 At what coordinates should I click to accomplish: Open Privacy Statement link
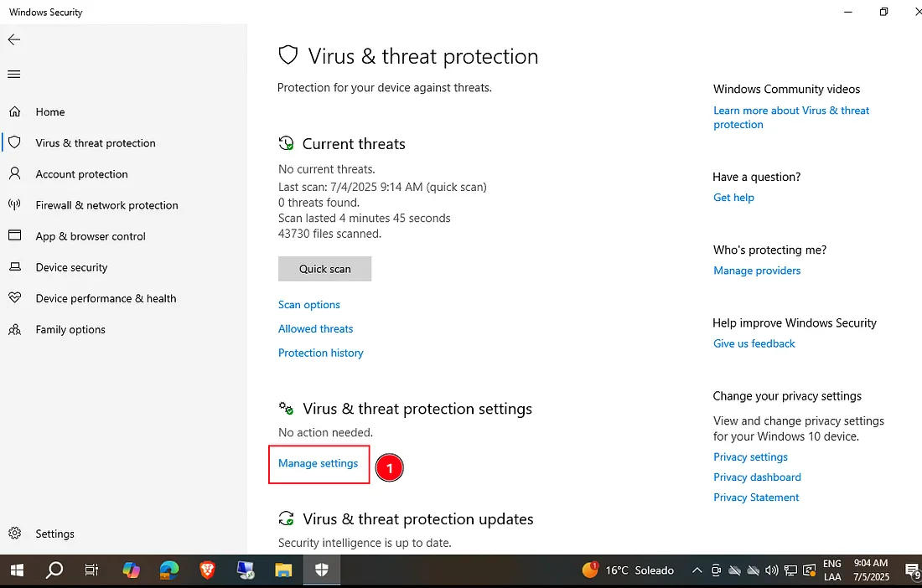coord(755,497)
